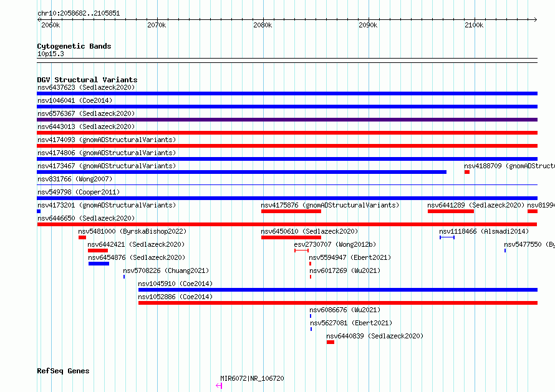Select nsv5708226 (Chuang2021) label

166,270
